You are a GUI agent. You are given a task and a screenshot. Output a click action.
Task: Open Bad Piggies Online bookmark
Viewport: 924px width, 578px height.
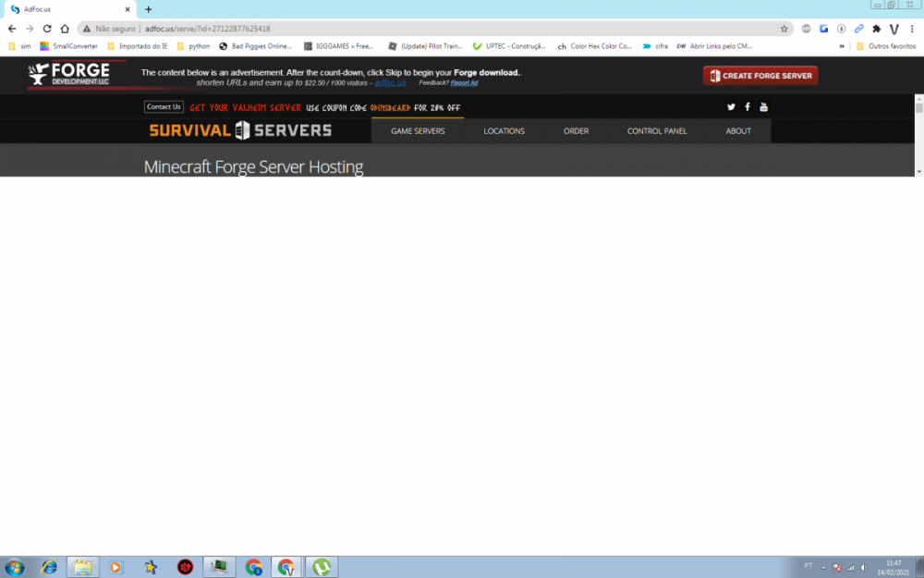click(x=255, y=46)
